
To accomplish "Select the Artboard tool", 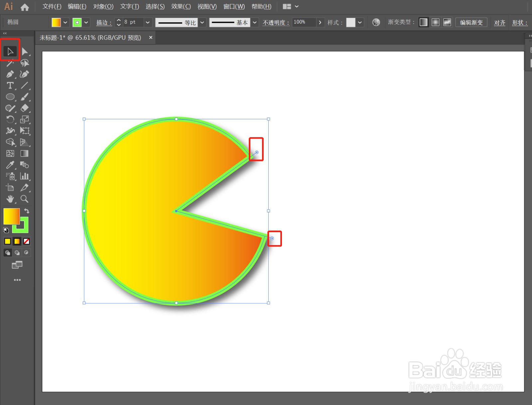I will (x=10, y=187).
